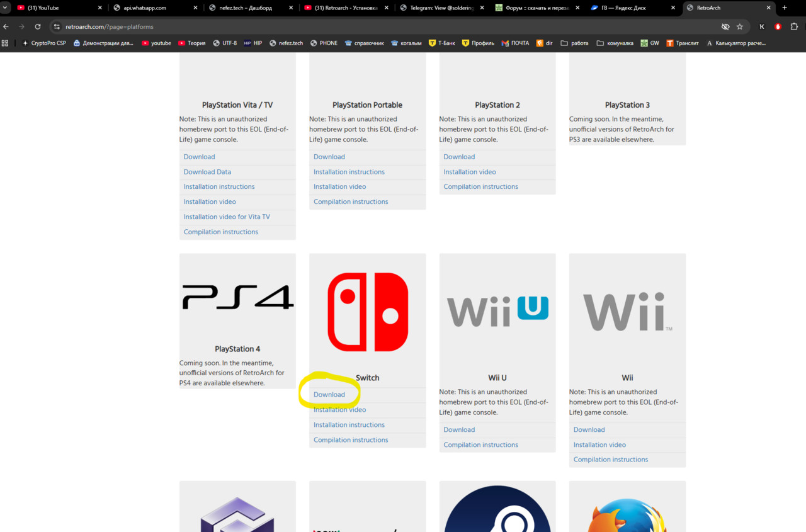
Task: Open Installation video for Vita TV
Action: pos(227,217)
